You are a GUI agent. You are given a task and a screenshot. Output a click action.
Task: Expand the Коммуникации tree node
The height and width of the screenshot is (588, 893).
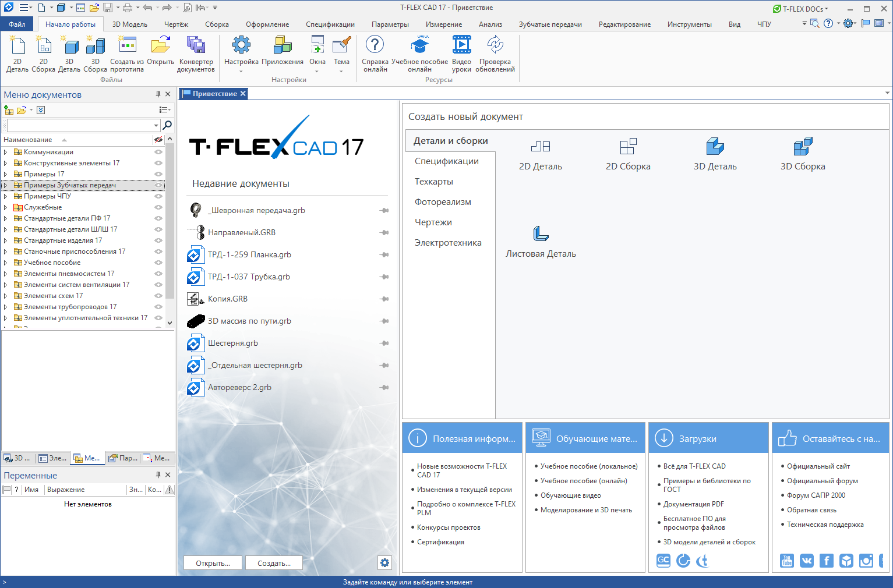click(6, 152)
